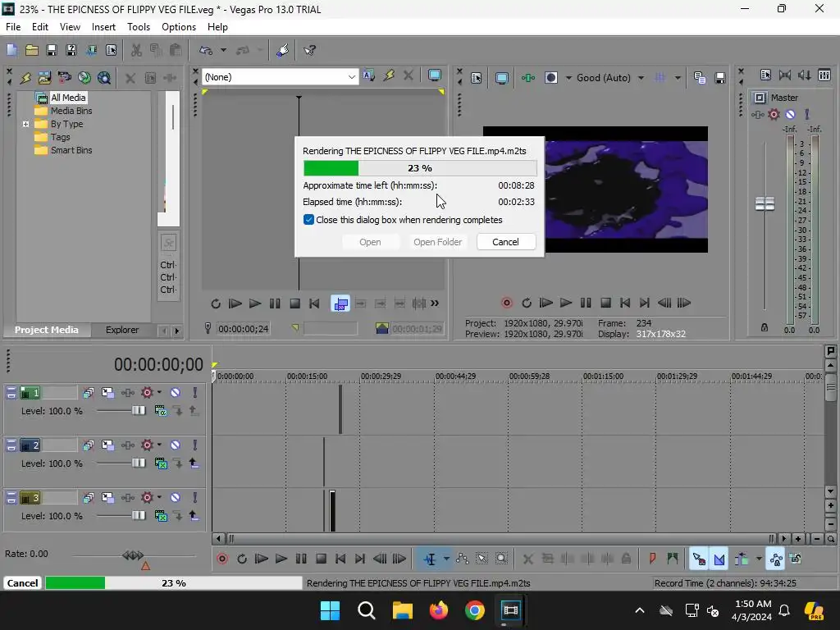The image size is (840, 630).
Task: Click the Master volume fader handle
Action: point(765,203)
